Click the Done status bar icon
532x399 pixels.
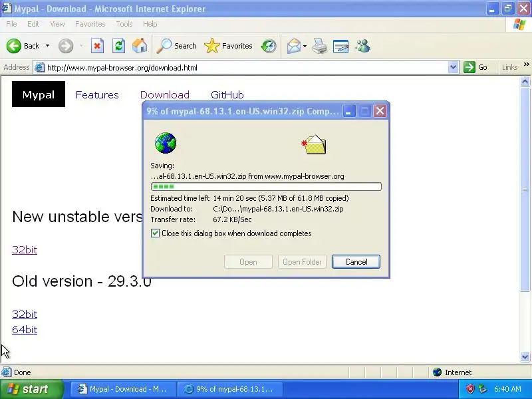point(6,372)
